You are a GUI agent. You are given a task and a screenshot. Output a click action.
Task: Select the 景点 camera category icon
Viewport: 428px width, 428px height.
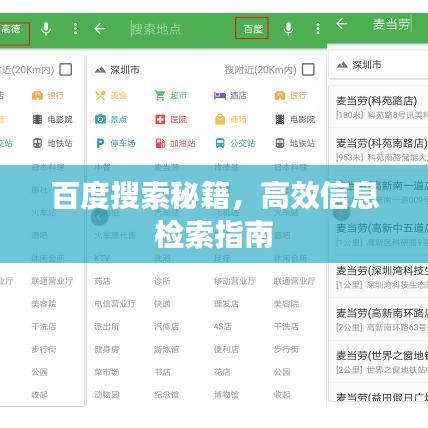[111, 119]
